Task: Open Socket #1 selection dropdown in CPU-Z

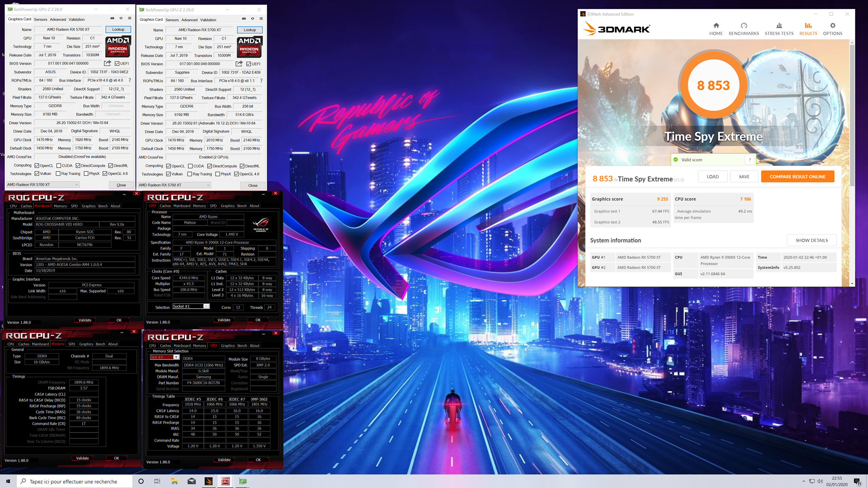Action: click(191, 306)
